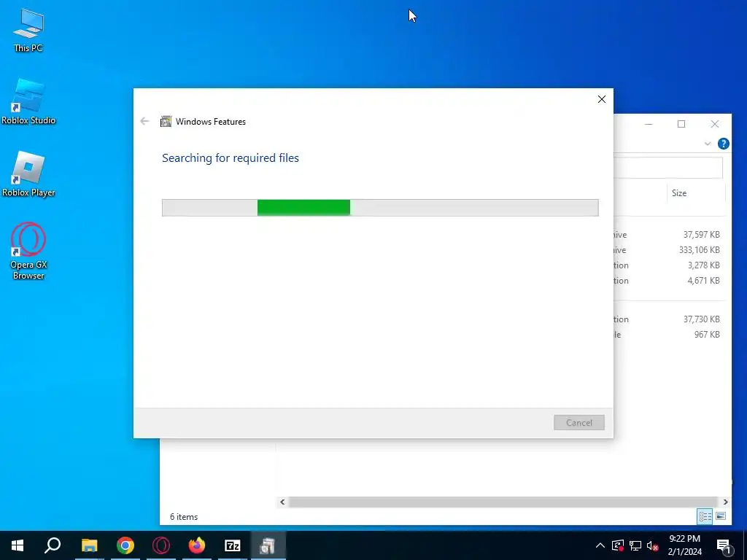This screenshot has height=560, width=747.
Task: Select Roblox Player desktop shortcut
Action: 28,174
